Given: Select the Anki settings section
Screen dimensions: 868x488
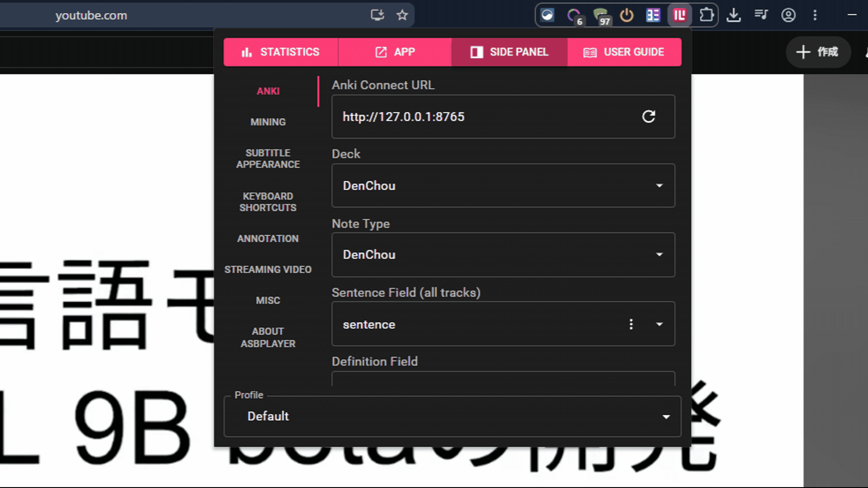Looking at the screenshot, I should click(268, 91).
